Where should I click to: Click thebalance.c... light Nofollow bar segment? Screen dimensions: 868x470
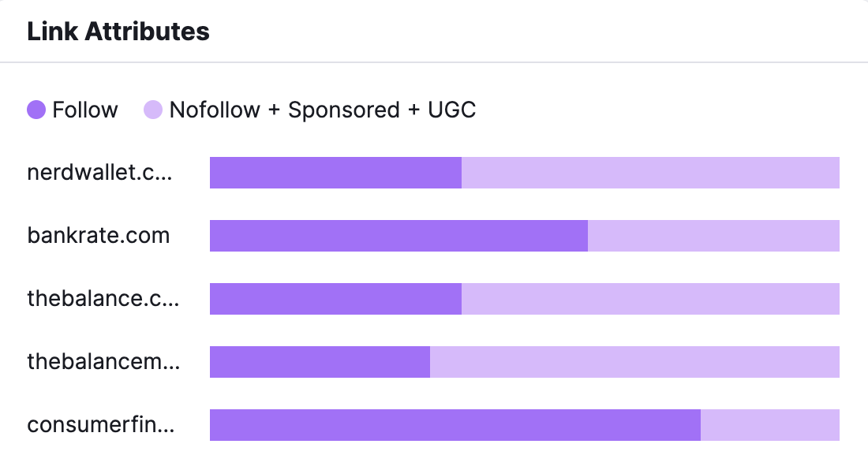pos(650,299)
